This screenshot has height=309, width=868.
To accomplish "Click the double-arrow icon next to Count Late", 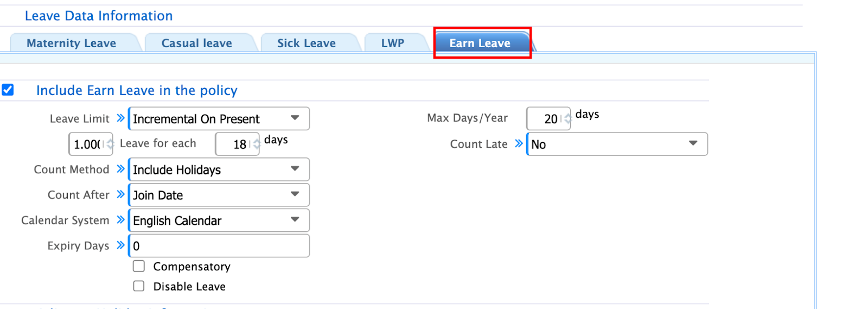I will pyautogui.click(x=519, y=143).
